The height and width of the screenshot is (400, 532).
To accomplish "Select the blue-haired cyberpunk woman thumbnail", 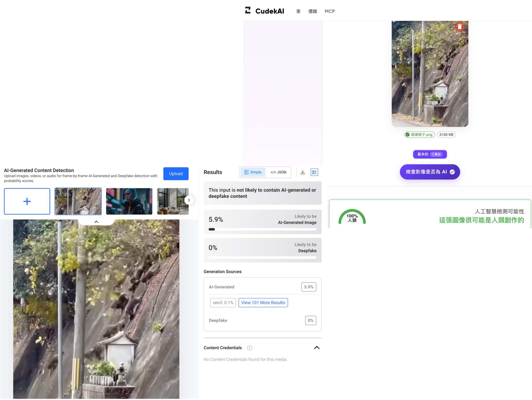I will (x=129, y=201).
